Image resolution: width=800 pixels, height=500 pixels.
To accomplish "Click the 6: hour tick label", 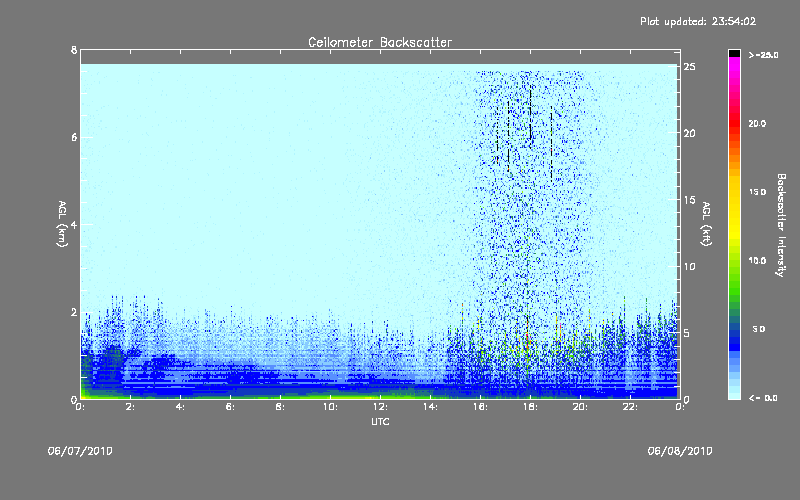I will 230,407.
